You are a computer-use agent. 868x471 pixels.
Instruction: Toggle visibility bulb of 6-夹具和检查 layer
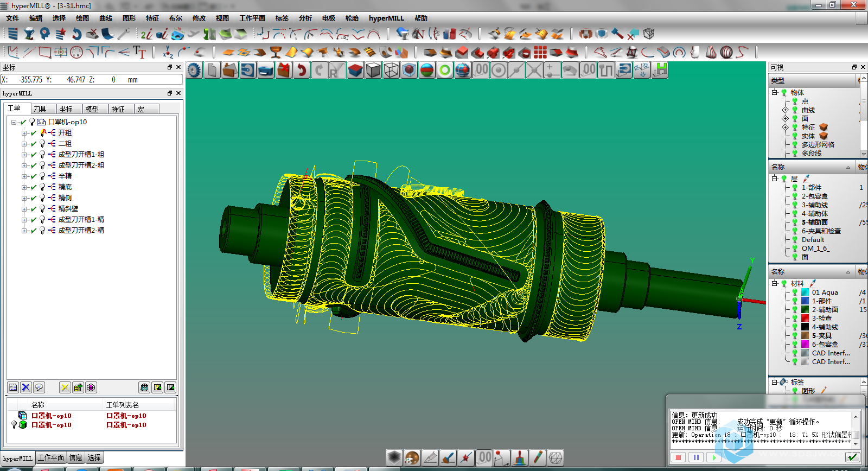[795, 231]
